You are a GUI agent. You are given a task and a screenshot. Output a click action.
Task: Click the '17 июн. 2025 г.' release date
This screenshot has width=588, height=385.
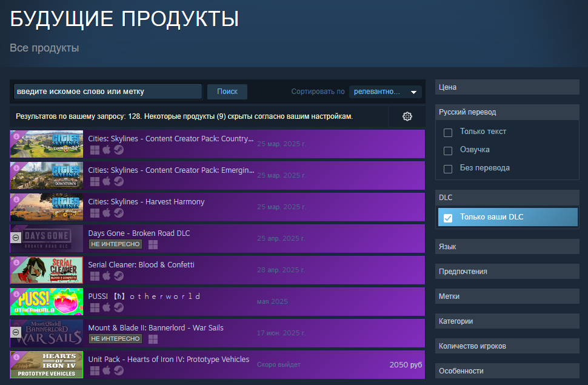(281, 333)
